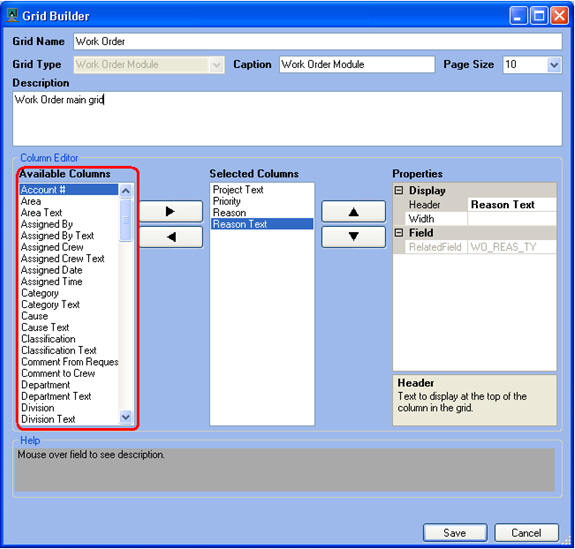Select Assigned Crew Text in Available Columns

[63, 259]
